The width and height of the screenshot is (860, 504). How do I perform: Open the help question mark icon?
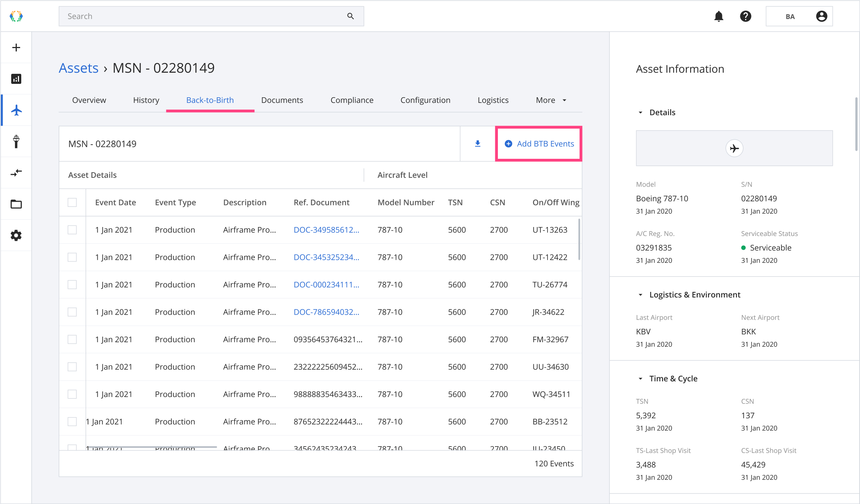[x=746, y=16]
